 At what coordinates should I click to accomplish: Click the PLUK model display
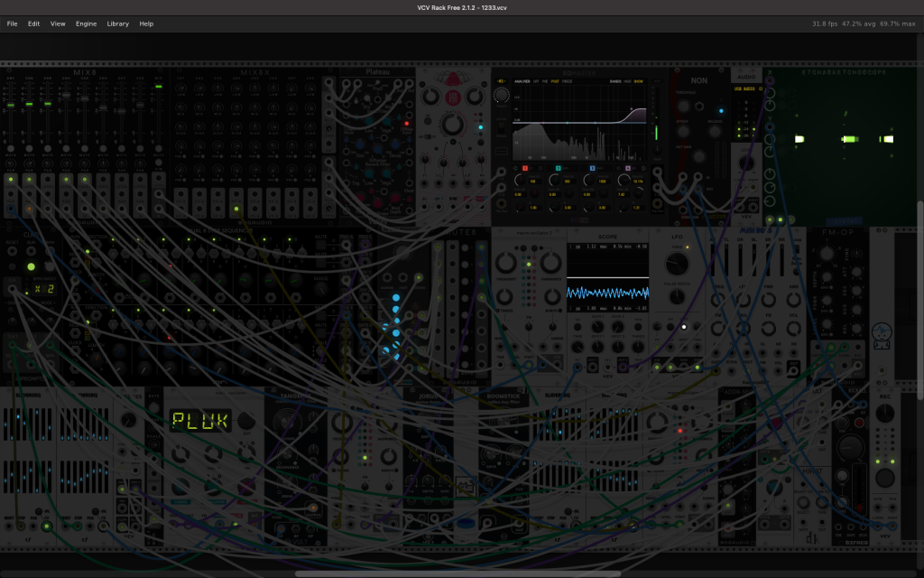point(199,421)
